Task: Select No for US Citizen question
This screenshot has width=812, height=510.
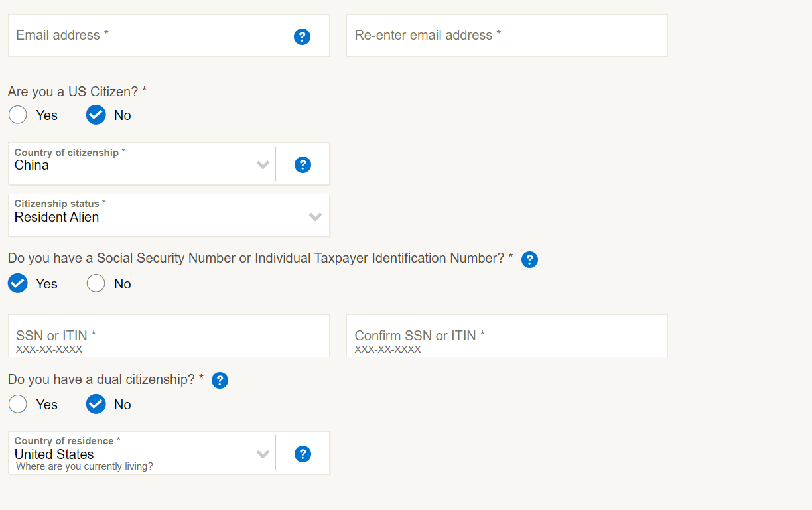Action: point(96,115)
